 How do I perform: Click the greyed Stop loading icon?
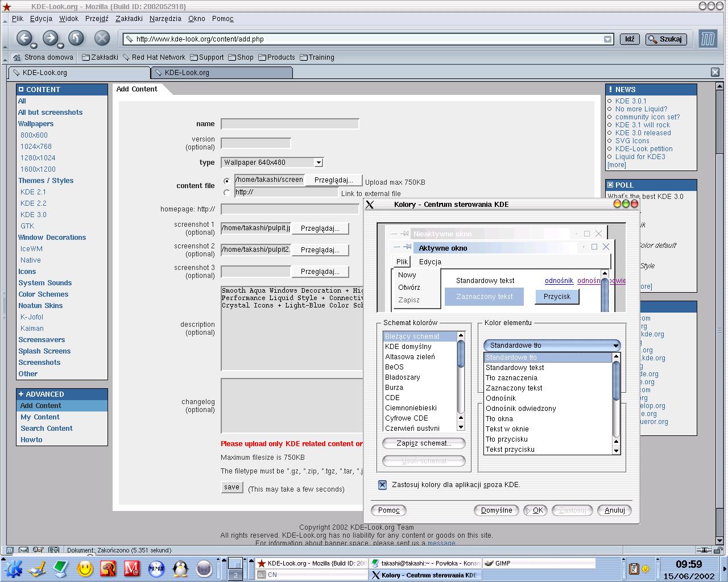(x=102, y=38)
